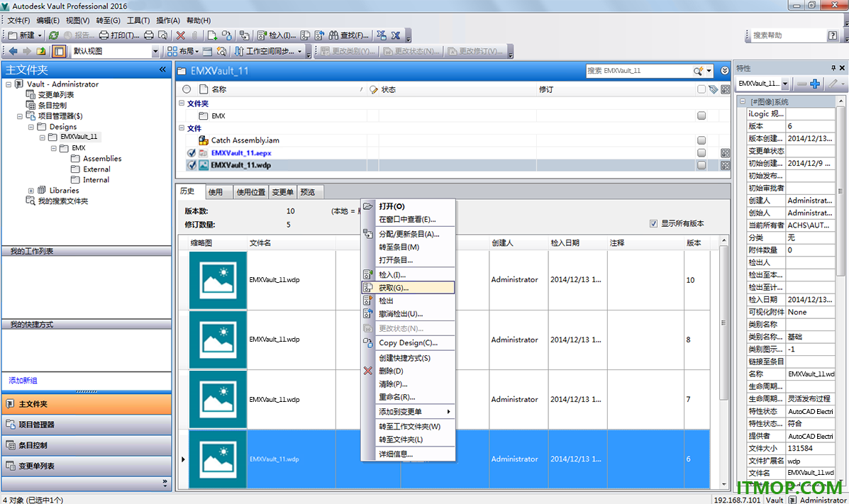Click the 变更单列表 navigation button
The height and width of the screenshot is (504, 849).
click(87, 466)
